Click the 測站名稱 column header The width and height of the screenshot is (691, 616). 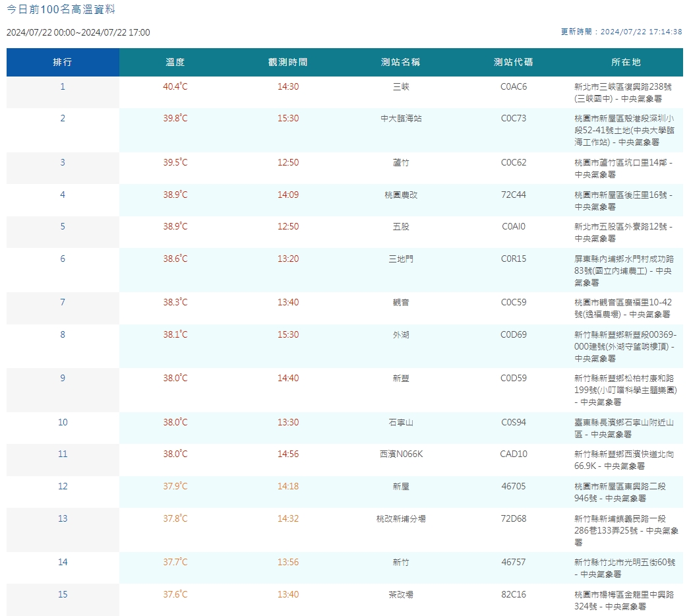pos(401,62)
